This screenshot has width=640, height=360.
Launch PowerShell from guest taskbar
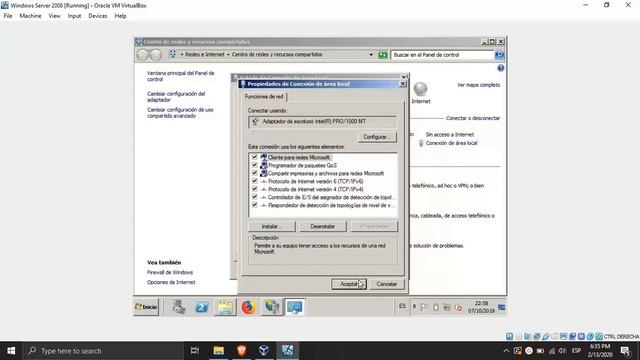202,307
